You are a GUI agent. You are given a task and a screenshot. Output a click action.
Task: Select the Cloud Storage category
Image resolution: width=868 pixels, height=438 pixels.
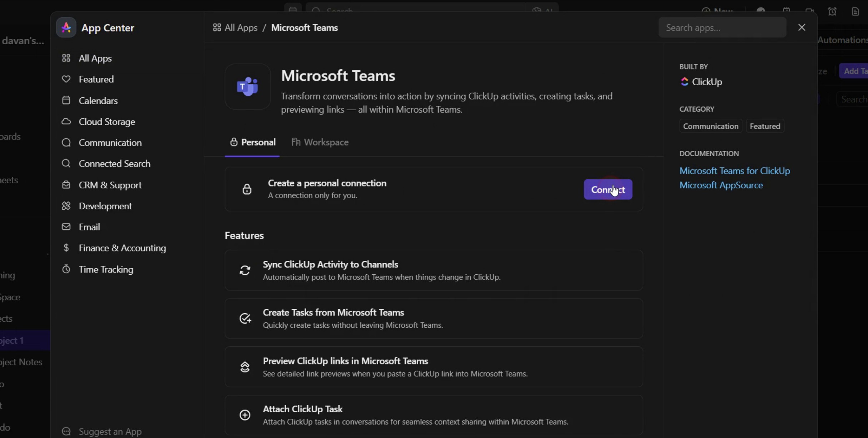(x=106, y=122)
